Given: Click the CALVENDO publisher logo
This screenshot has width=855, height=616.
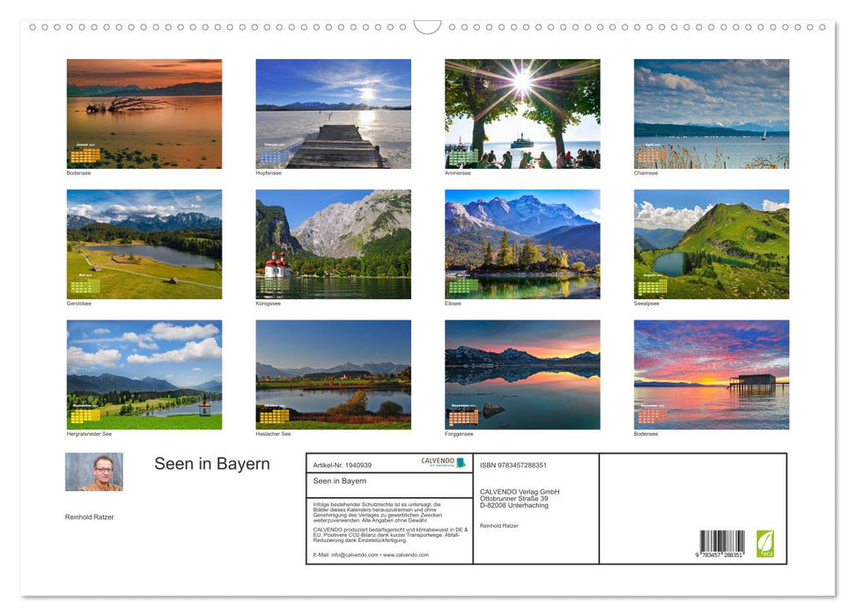Looking at the screenshot, I should pyautogui.click(x=443, y=462).
